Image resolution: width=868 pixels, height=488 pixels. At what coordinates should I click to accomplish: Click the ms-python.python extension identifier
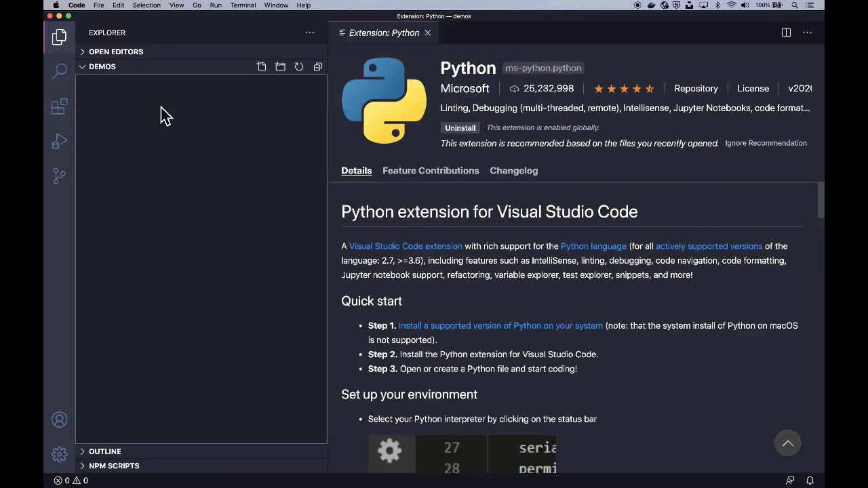pos(543,68)
